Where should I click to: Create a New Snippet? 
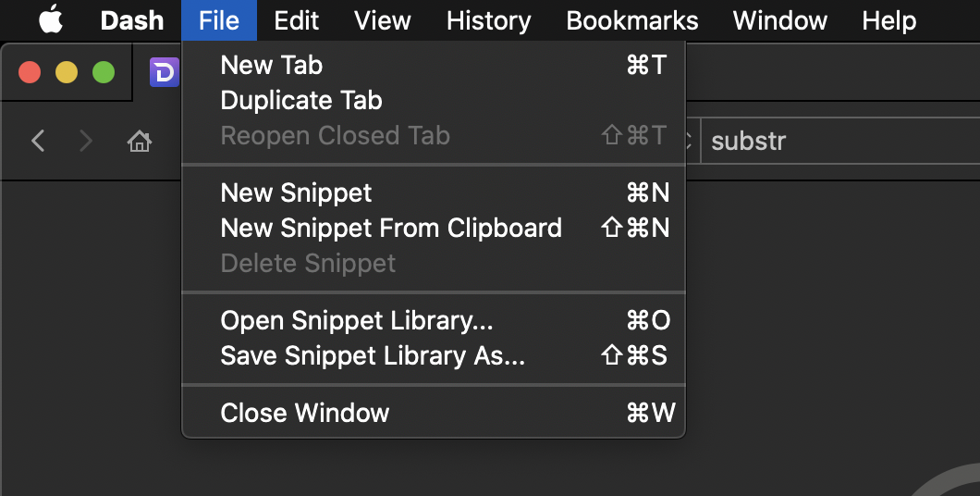pyautogui.click(x=296, y=192)
